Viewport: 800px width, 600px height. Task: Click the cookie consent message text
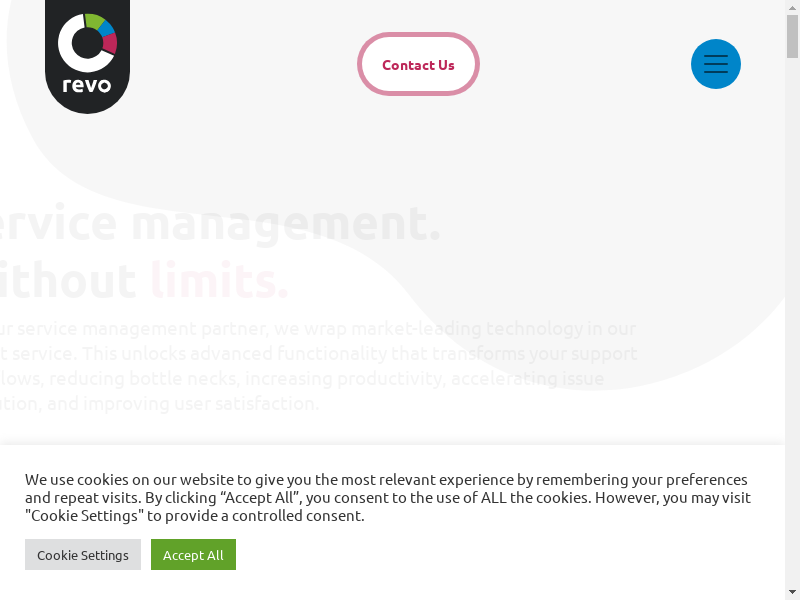click(x=388, y=497)
